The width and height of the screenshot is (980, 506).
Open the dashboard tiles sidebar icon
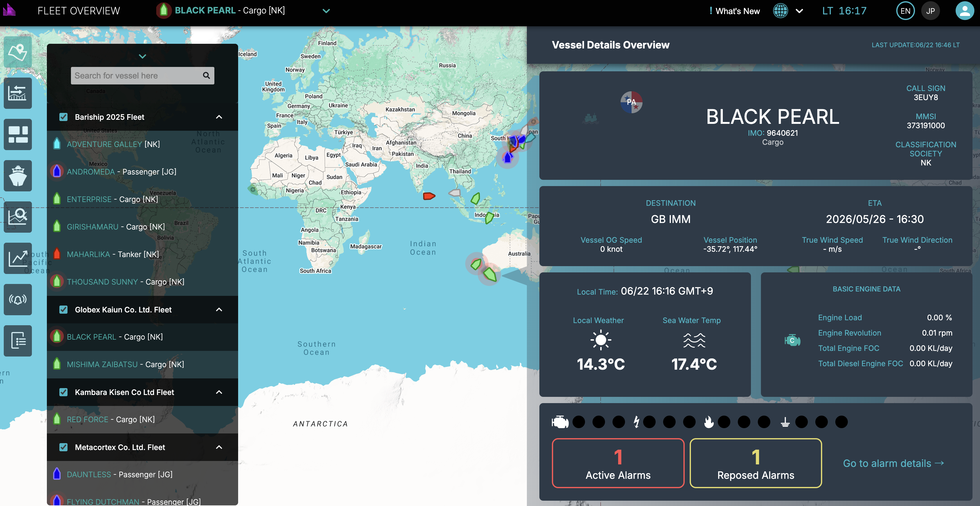click(18, 134)
